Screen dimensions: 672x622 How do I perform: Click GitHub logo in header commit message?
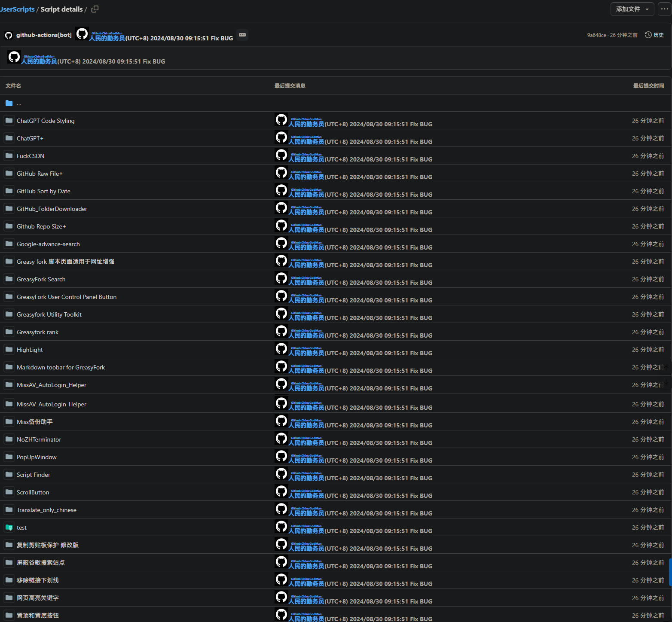click(82, 34)
